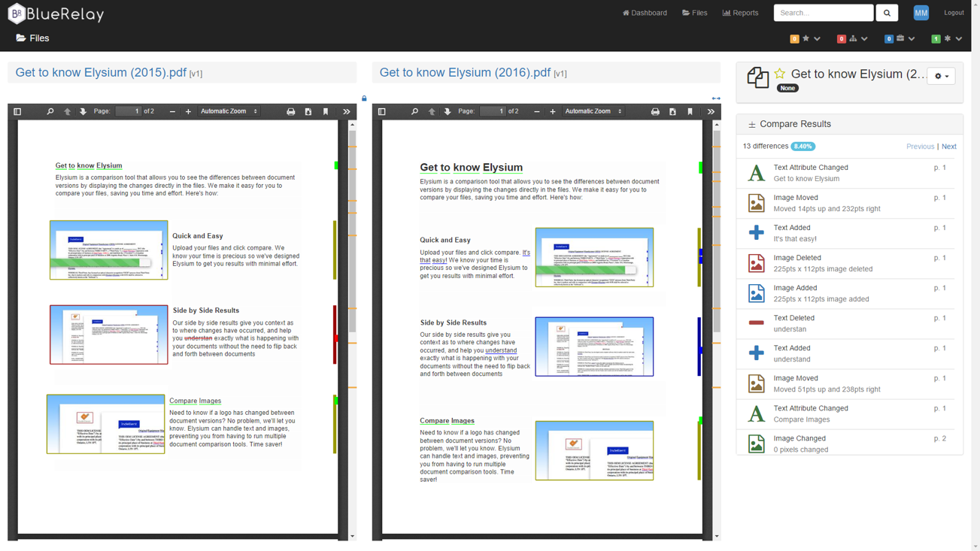Expand the orange star favorites dropdown
This screenshot has height=551, width=980.
(x=805, y=38)
